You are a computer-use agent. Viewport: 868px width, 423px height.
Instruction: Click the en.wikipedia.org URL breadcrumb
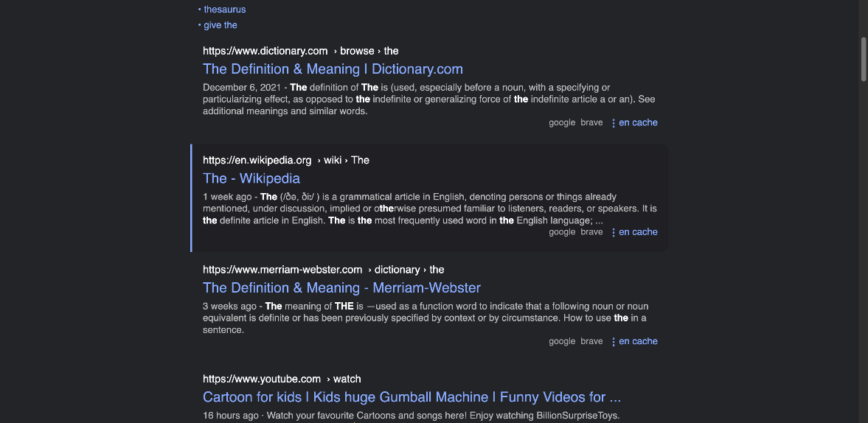click(x=285, y=161)
